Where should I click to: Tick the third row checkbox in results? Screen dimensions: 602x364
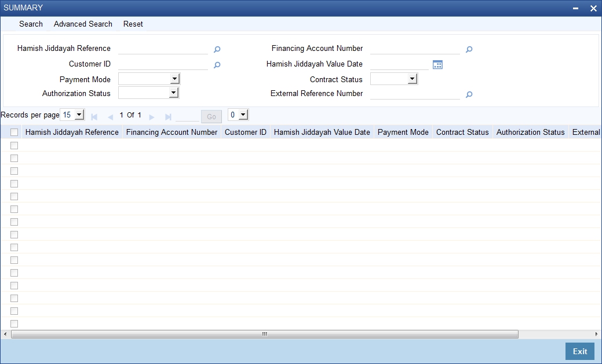click(14, 171)
